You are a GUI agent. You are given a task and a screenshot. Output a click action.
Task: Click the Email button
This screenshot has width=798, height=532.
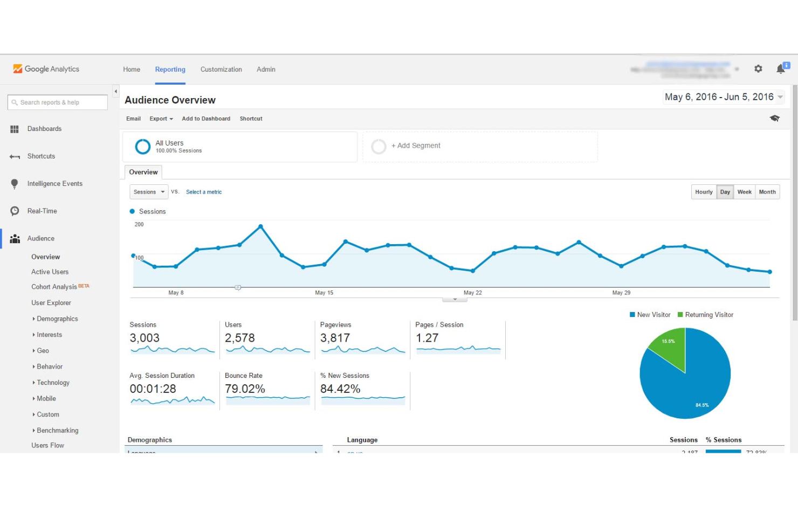(x=133, y=119)
